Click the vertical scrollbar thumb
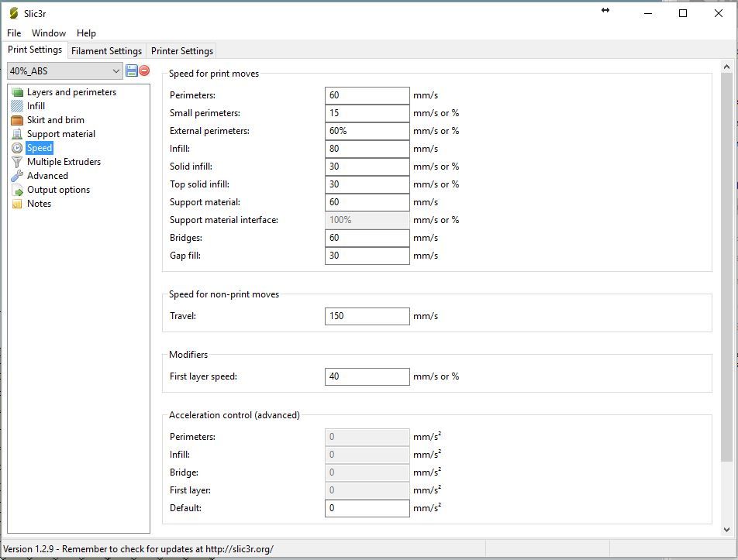Screen dimensions: 738x560 [726, 267]
